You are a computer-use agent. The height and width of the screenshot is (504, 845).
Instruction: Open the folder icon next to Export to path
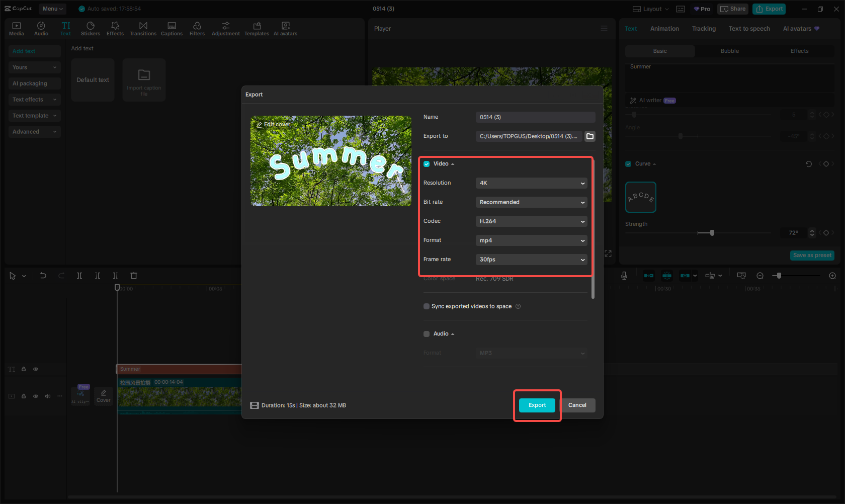click(589, 136)
